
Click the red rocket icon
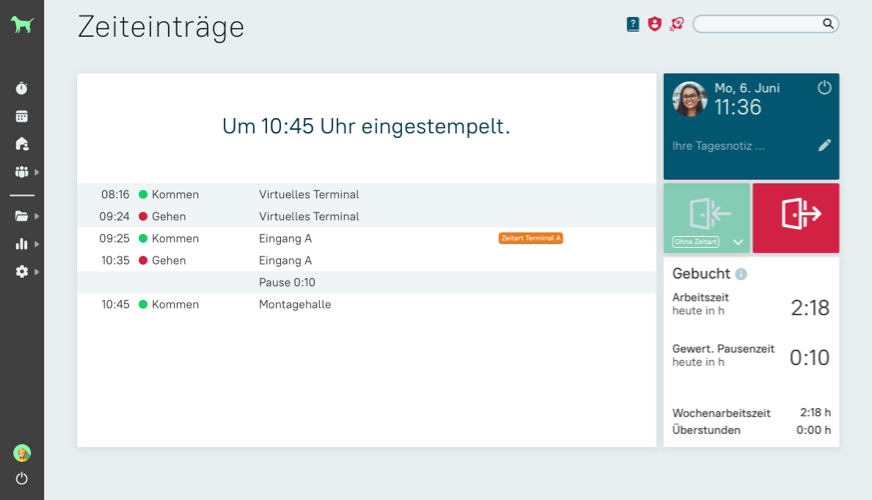[x=676, y=24]
